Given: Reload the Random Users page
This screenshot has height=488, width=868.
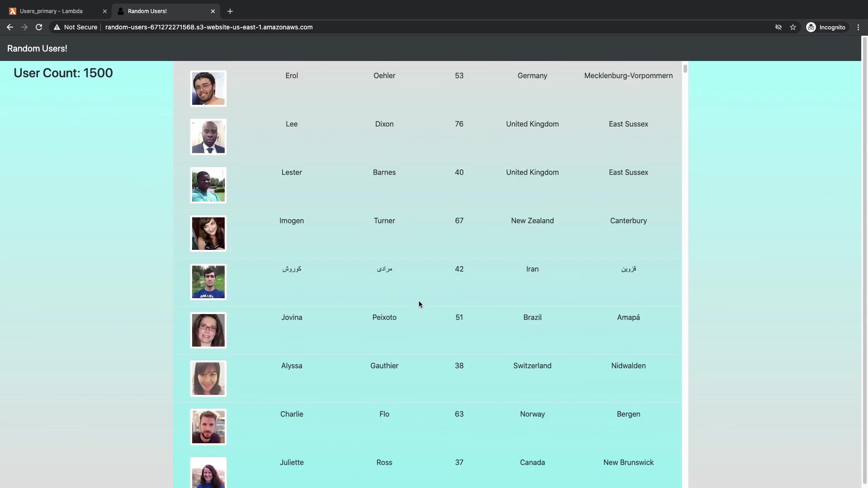Looking at the screenshot, I should (39, 27).
